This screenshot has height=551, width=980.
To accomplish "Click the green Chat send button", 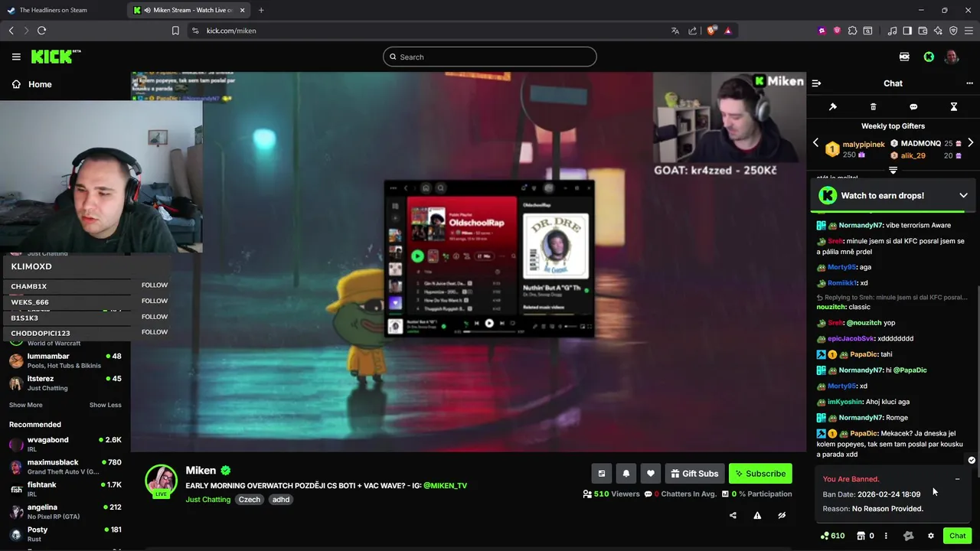I will pyautogui.click(x=958, y=536).
